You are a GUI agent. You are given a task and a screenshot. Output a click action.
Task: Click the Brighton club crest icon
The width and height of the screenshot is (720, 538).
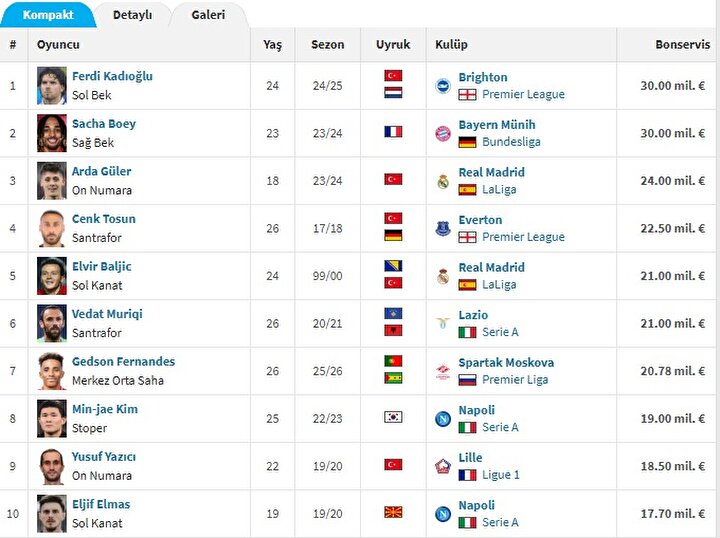click(443, 86)
